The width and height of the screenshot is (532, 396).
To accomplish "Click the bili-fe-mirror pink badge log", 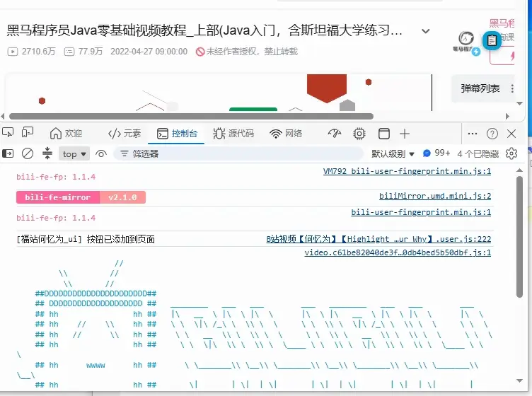I will coord(58,197).
